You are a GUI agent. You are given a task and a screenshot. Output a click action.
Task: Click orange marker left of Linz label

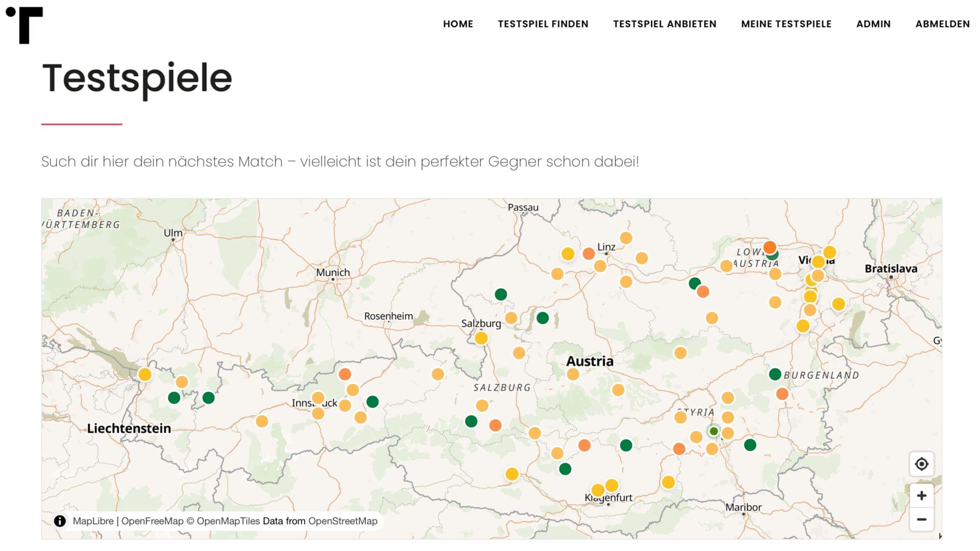tap(589, 254)
